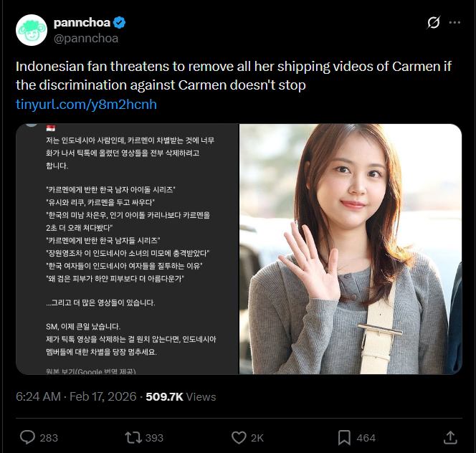Image resolution: width=476 pixels, height=453 pixels.
Task: Click the @pannchoa handle
Action: pos(86,38)
